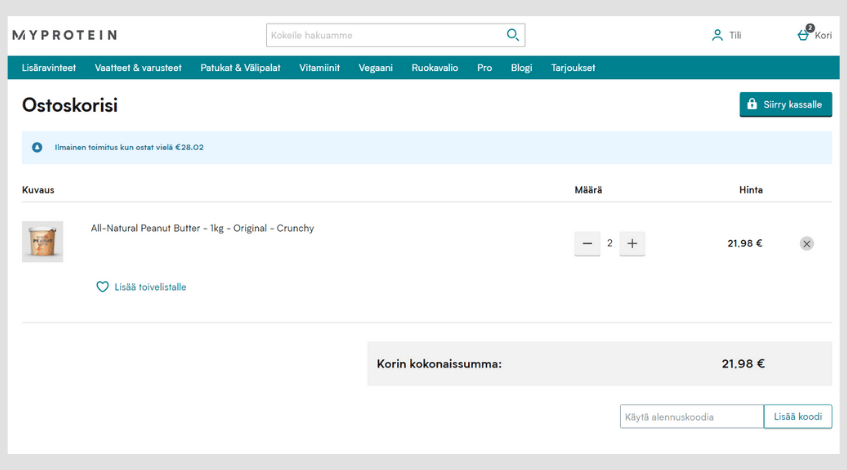This screenshot has width=847, height=470.
Task: Open the Tili account icon
Action: [717, 35]
